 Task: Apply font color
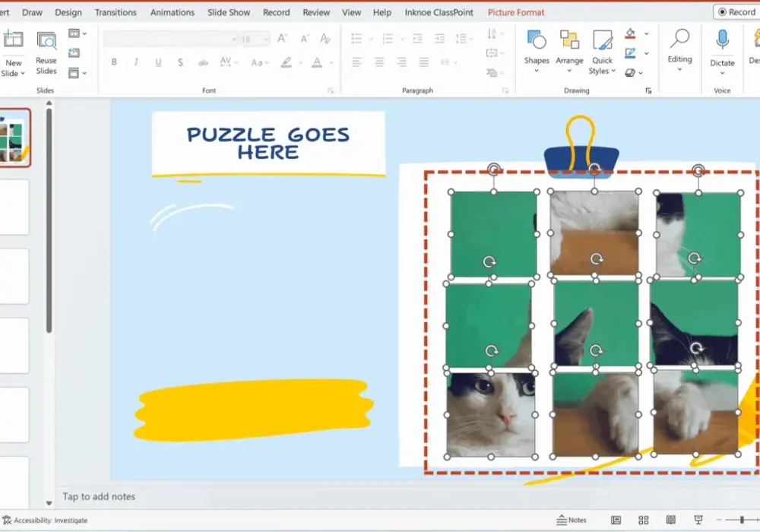[317, 62]
